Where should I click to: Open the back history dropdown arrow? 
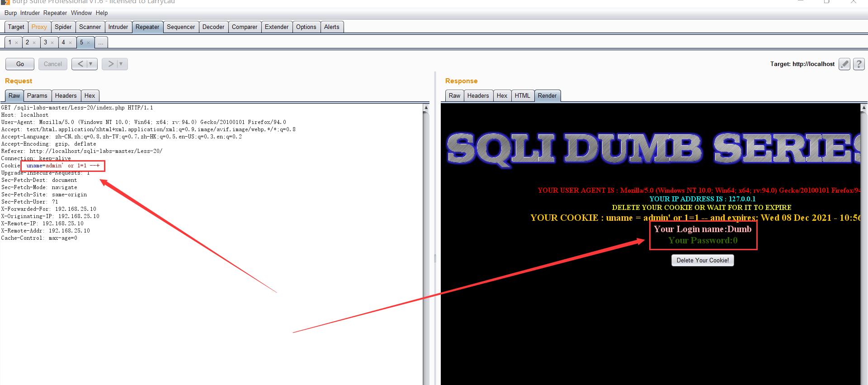tap(91, 64)
